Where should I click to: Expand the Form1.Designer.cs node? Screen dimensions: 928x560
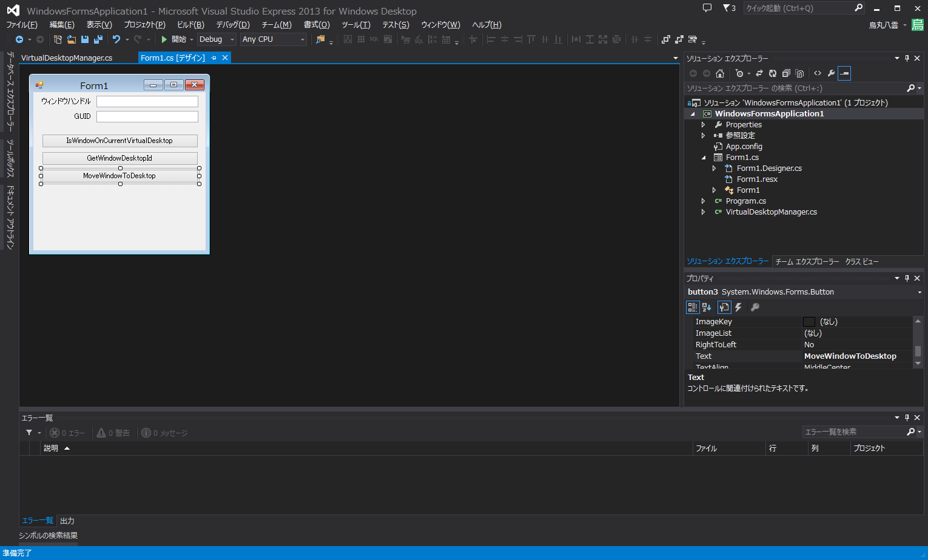click(714, 168)
